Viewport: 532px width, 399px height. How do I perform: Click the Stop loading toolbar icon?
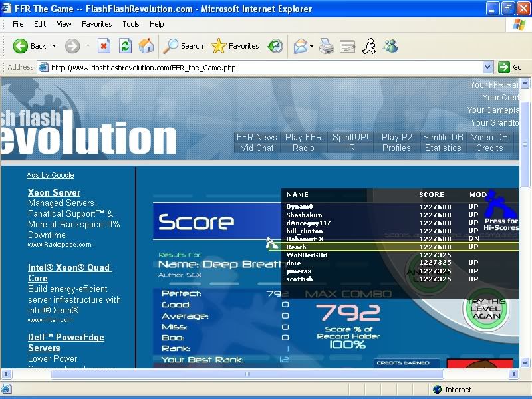coord(104,46)
